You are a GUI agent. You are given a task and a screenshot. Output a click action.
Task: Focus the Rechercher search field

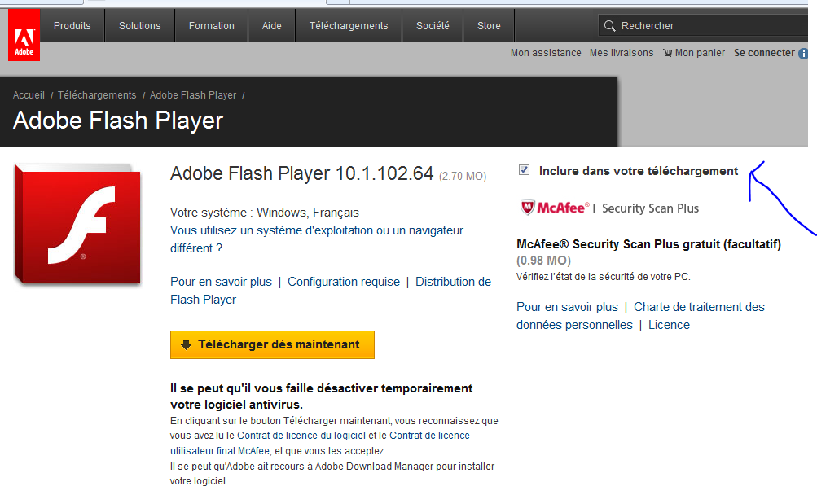pos(704,25)
